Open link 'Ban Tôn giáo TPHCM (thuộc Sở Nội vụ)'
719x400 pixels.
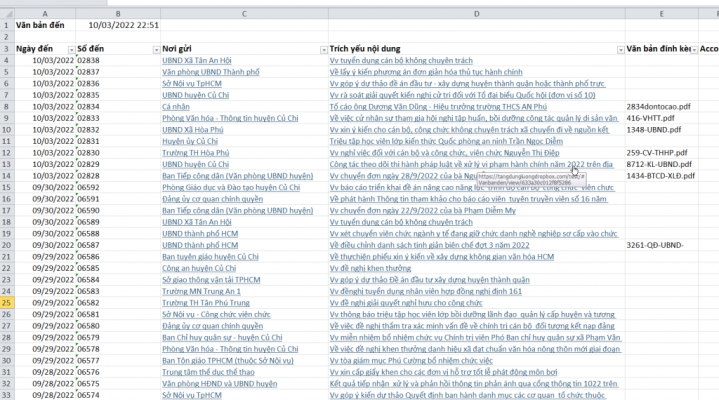[227, 361]
